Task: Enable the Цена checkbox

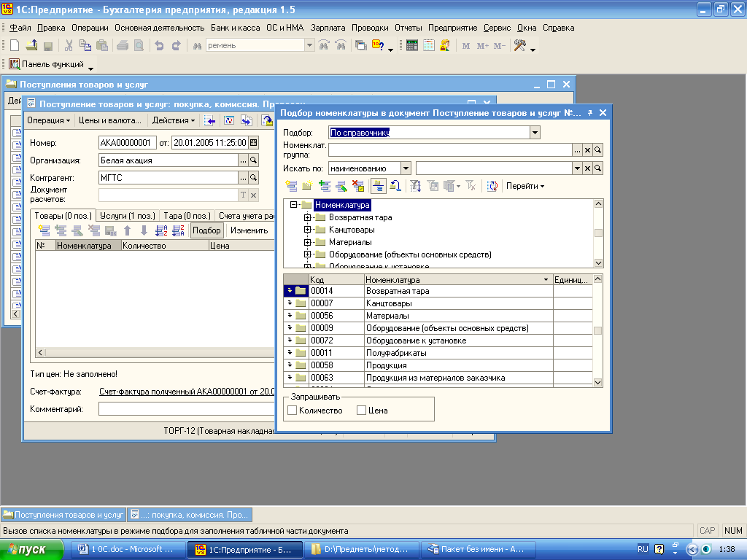Action: click(362, 410)
